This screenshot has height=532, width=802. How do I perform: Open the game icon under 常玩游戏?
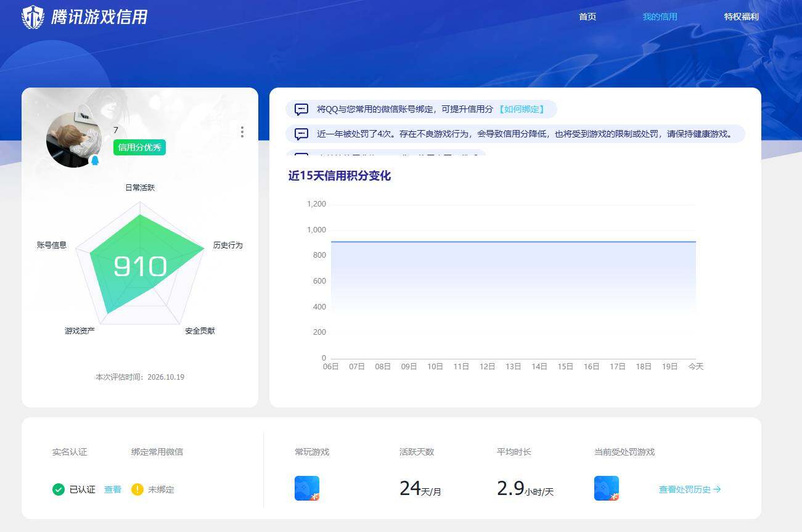coord(307,488)
